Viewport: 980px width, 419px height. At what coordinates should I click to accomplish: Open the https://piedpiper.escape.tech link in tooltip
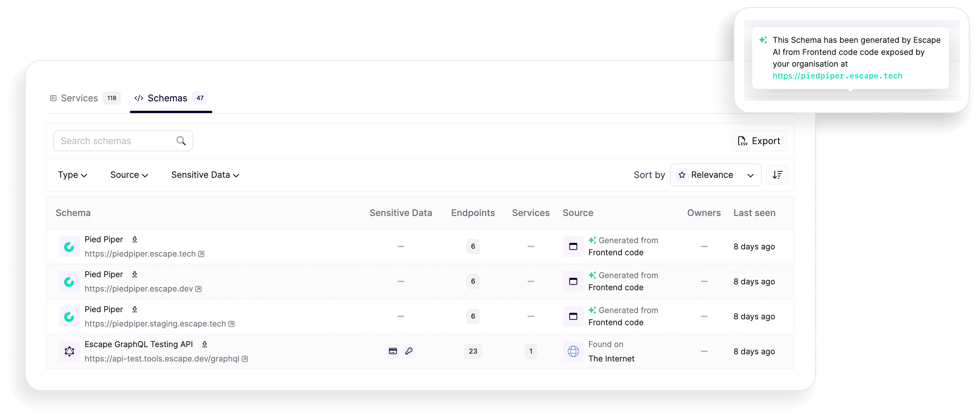coord(837,76)
